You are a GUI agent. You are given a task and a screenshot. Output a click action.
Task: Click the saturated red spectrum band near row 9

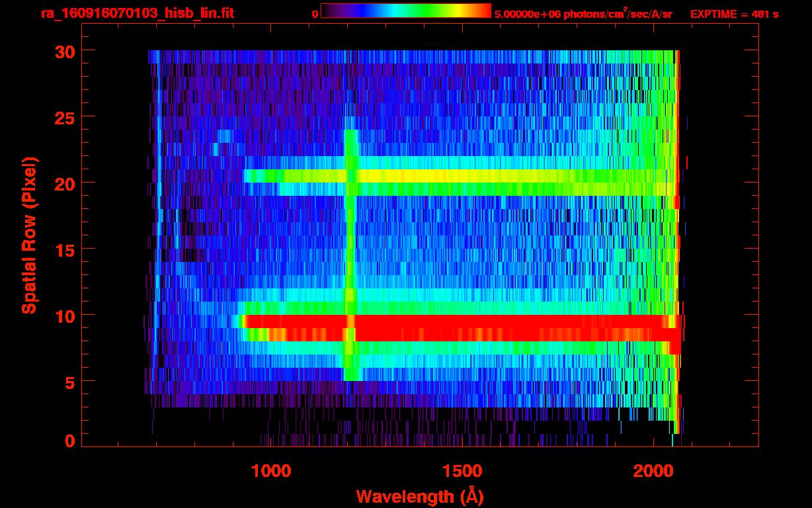point(462,328)
